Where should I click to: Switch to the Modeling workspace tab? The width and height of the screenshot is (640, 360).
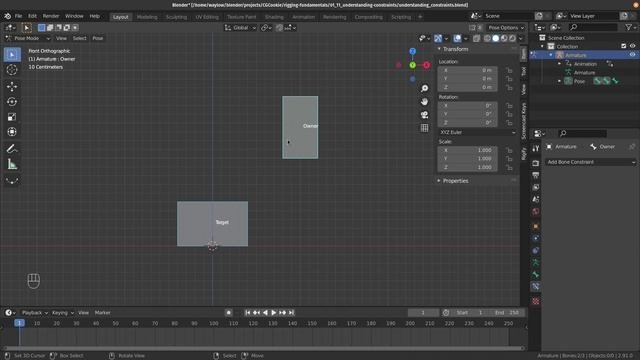tap(147, 17)
